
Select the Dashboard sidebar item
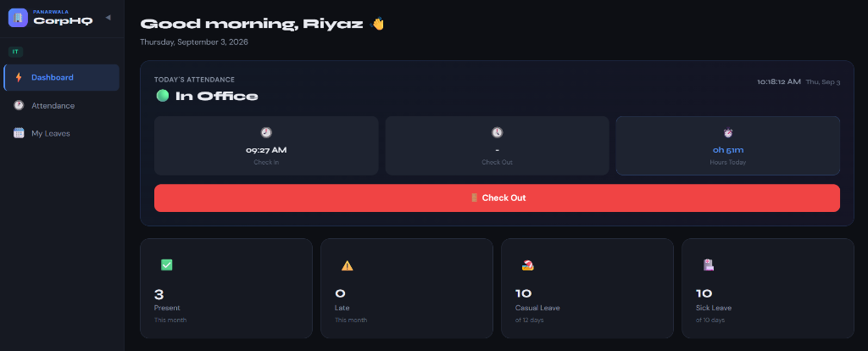click(61, 77)
